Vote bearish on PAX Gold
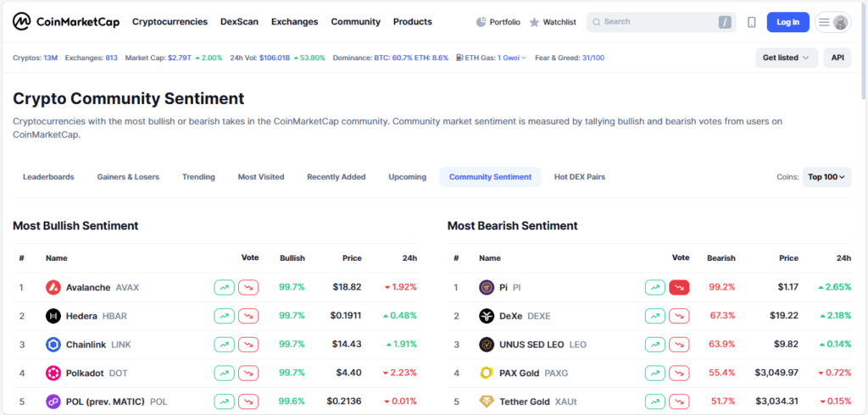The image size is (868, 415). [x=679, y=373]
